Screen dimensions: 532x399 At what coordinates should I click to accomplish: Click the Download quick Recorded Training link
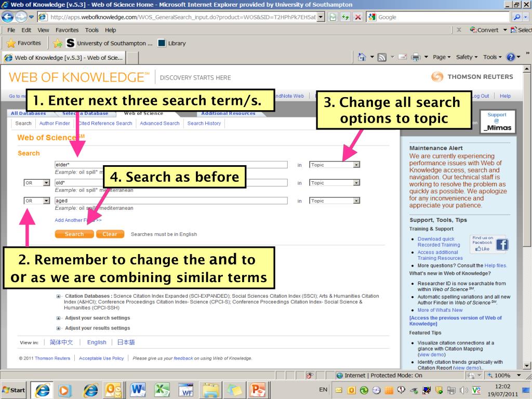click(x=438, y=242)
